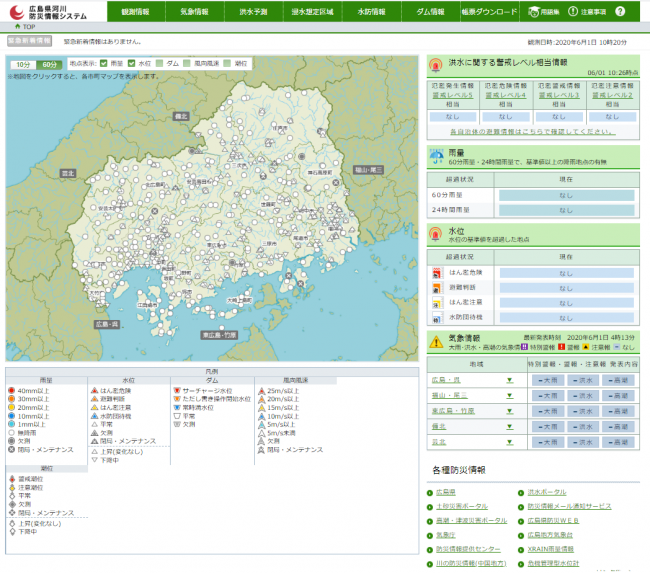Click the 緊急新着情報 button
Screen dimensions: 650x573
tap(29, 41)
